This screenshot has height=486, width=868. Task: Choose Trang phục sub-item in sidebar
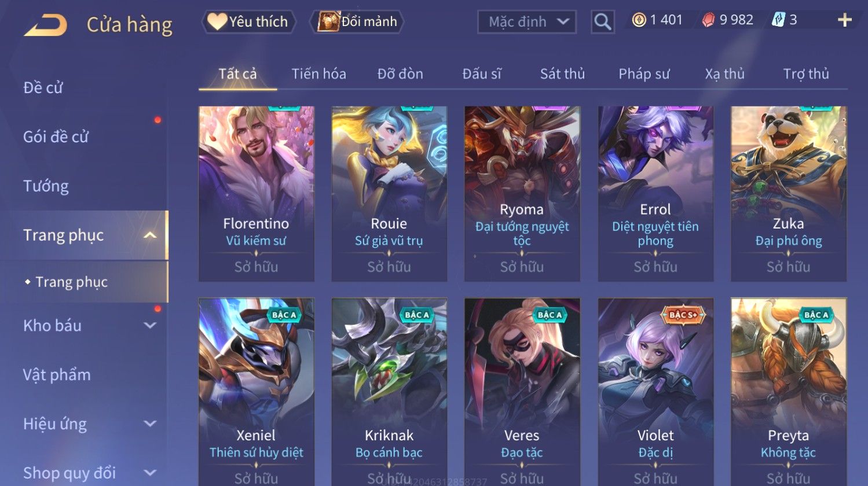tap(72, 282)
